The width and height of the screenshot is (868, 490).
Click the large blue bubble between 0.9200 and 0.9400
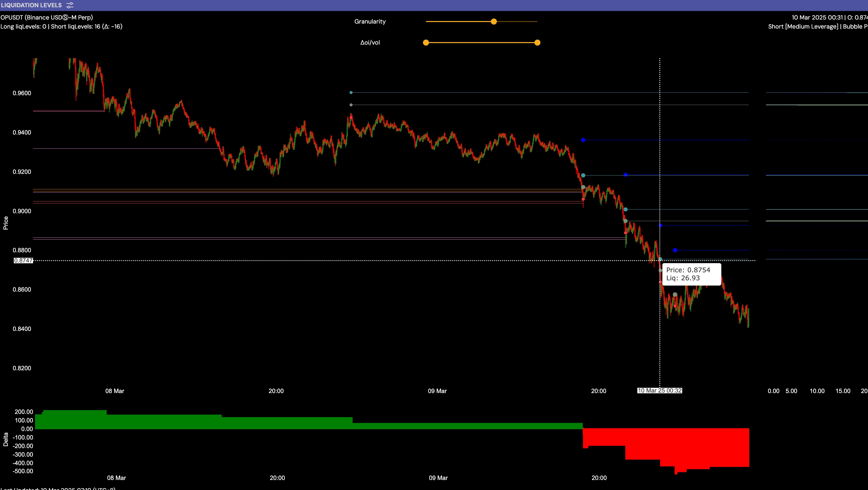coord(583,140)
